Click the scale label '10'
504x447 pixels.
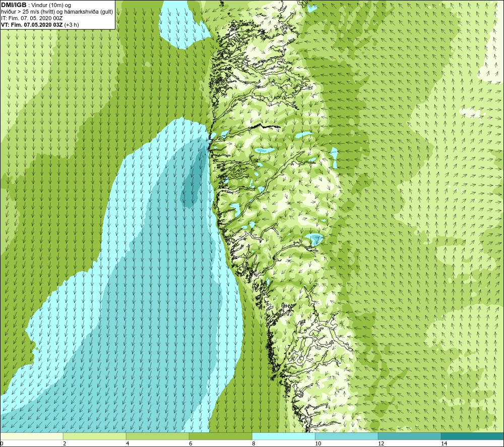318,443
